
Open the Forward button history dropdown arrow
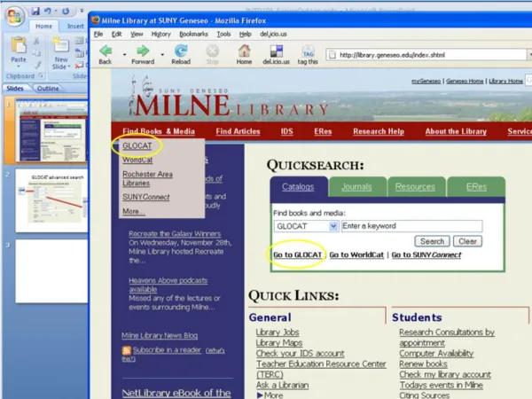point(162,54)
